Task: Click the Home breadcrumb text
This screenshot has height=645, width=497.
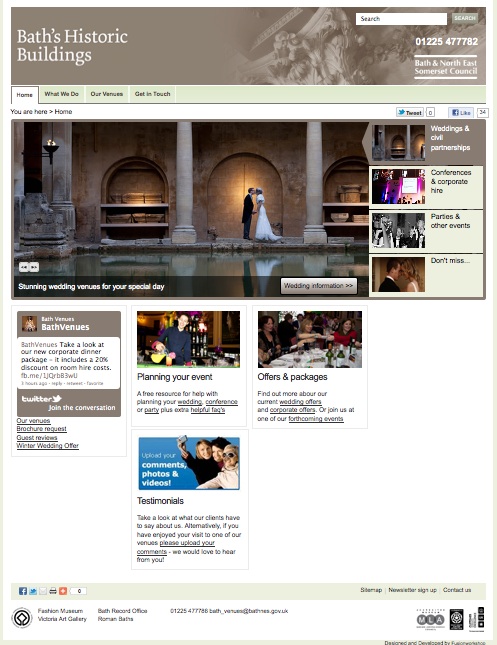Action: tap(63, 111)
